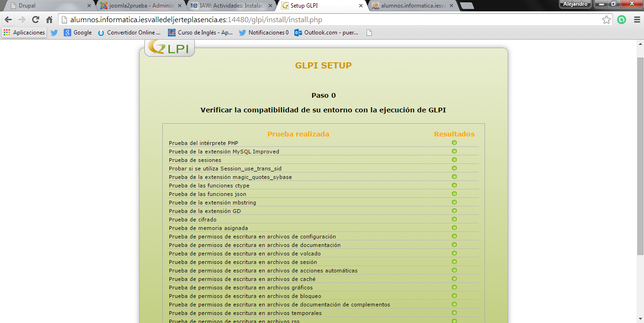644x323 pixels.
Task: Open the Alejandro profile button
Action: pyautogui.click(x=575, y=4)
